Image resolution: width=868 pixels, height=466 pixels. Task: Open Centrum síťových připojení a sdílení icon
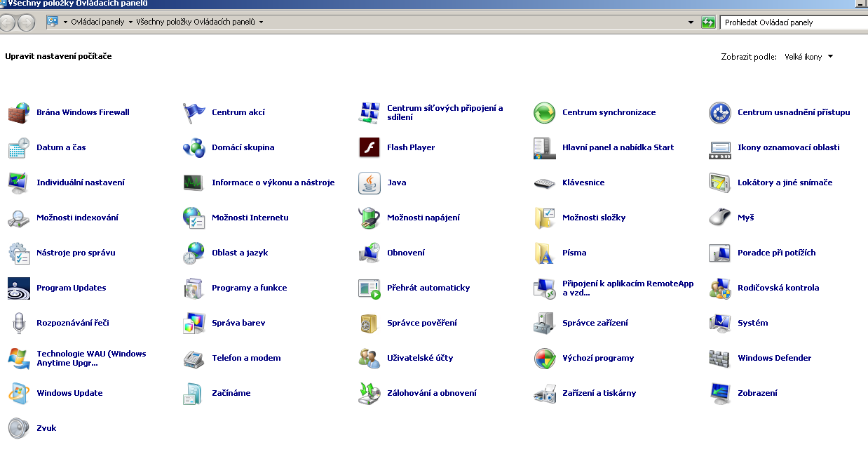(x=369, y=112)
